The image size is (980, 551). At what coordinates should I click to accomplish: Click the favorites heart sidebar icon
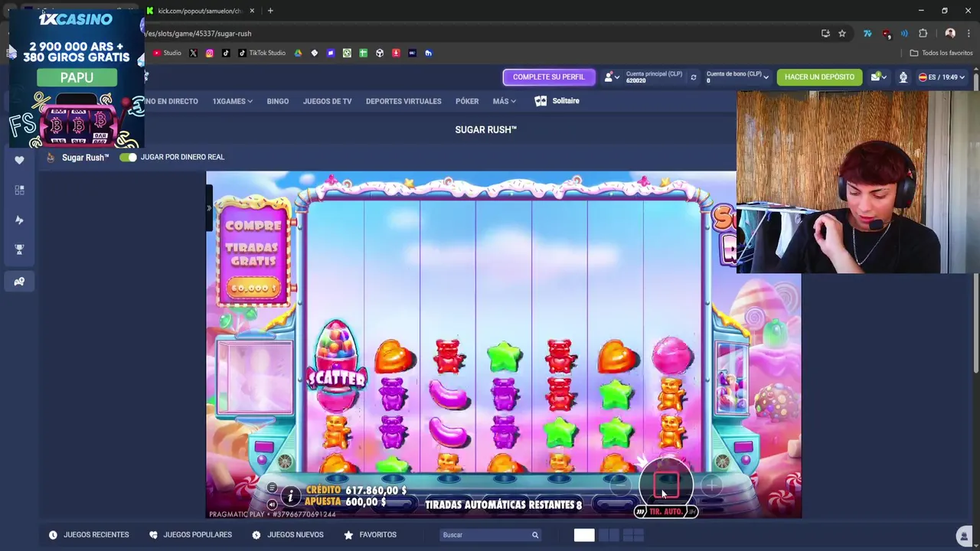pos(19,160)
